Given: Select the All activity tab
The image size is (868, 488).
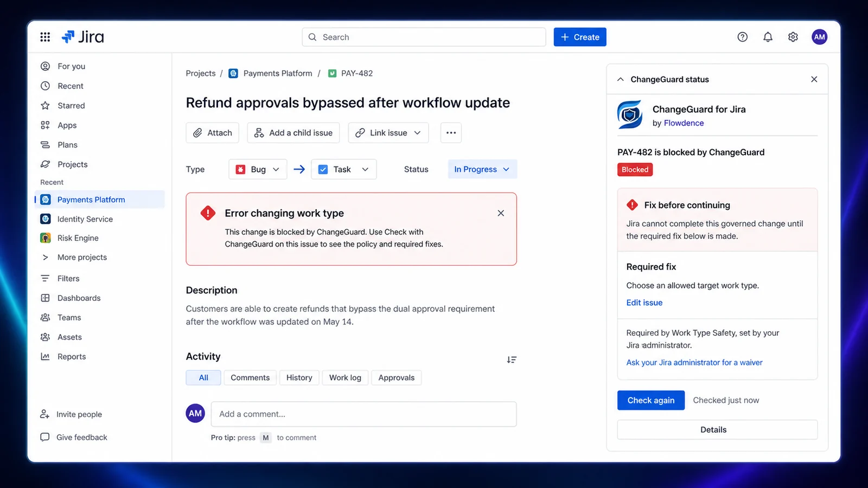Looking at the screenshot, I should (203, 377).
